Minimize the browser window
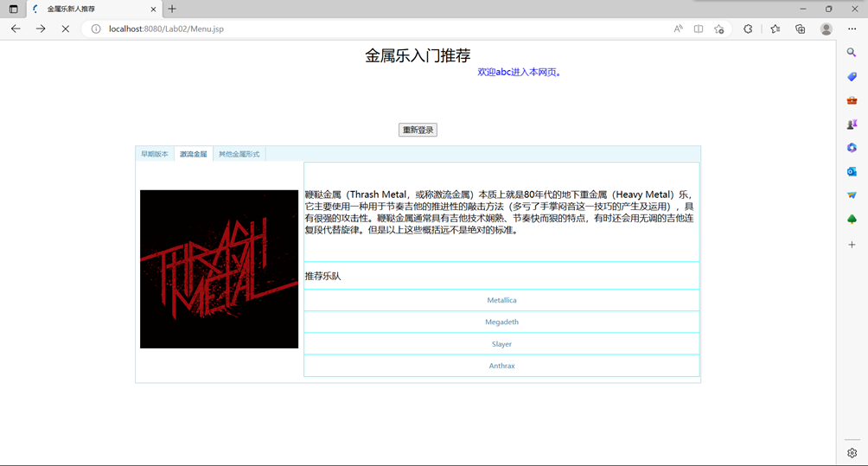Viewport: 868px width, 466px height. coord(802,9)
